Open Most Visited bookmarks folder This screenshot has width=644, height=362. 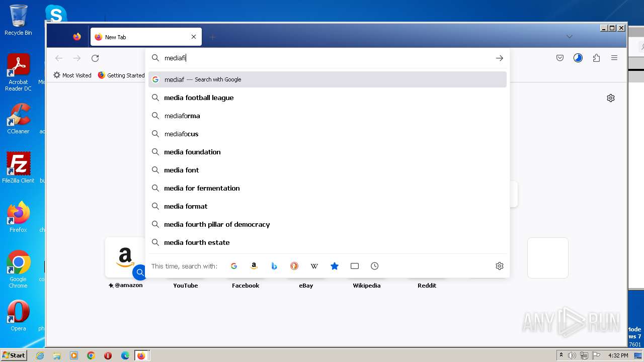72,75
